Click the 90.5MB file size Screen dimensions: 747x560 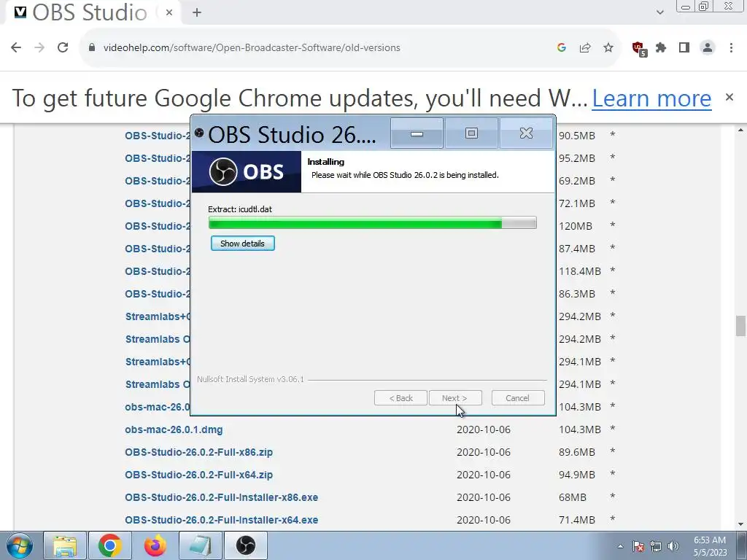[x=577, y=136]
